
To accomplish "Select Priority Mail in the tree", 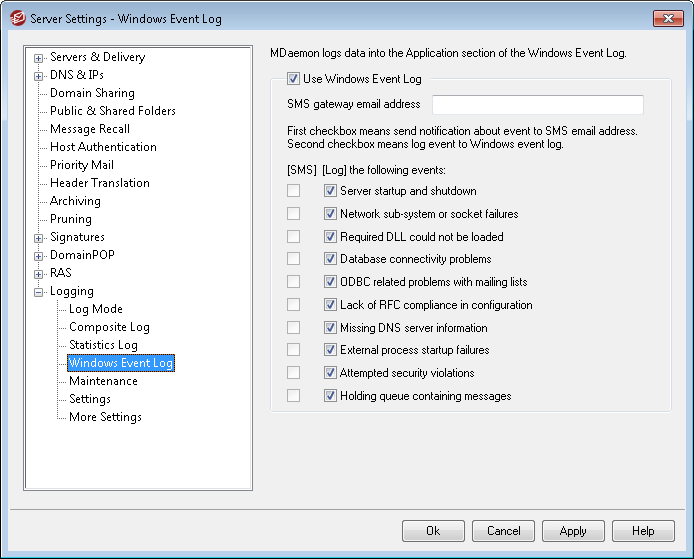I will tap(82, 165).
